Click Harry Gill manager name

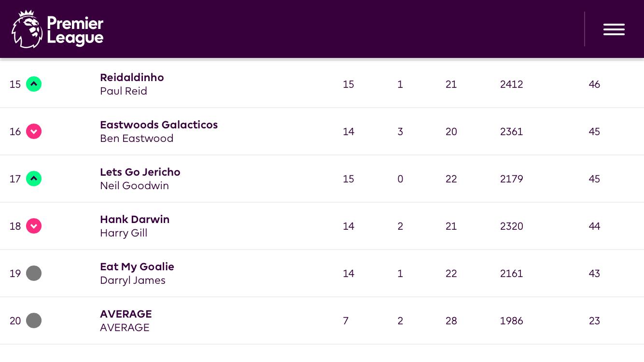(x=124, y=233)
